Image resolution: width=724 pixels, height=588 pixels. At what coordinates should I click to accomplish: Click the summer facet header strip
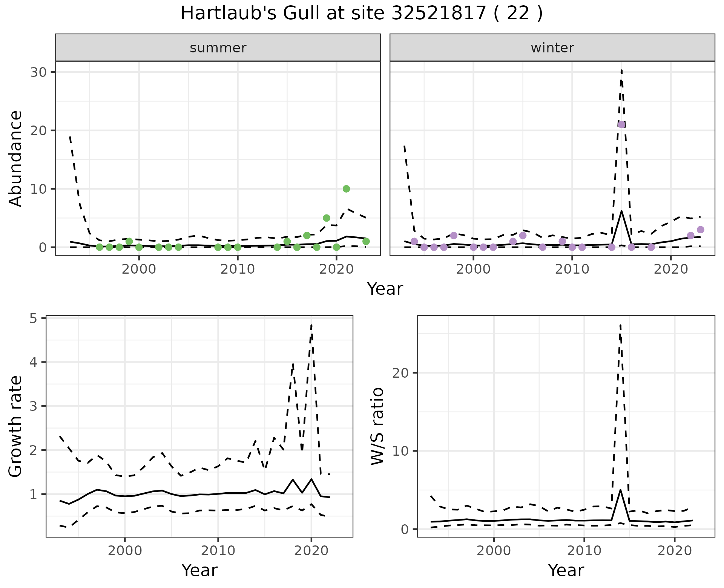tap(218, 48)
